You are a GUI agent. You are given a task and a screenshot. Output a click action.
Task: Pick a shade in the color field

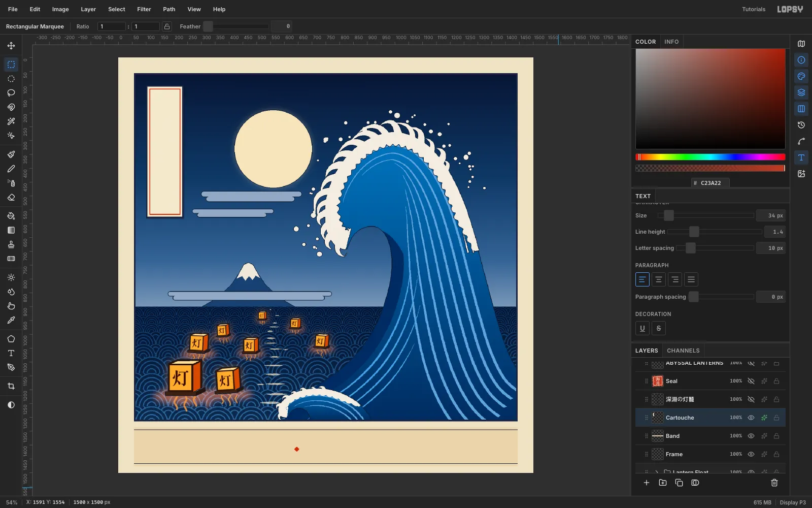tap(710, 99)
